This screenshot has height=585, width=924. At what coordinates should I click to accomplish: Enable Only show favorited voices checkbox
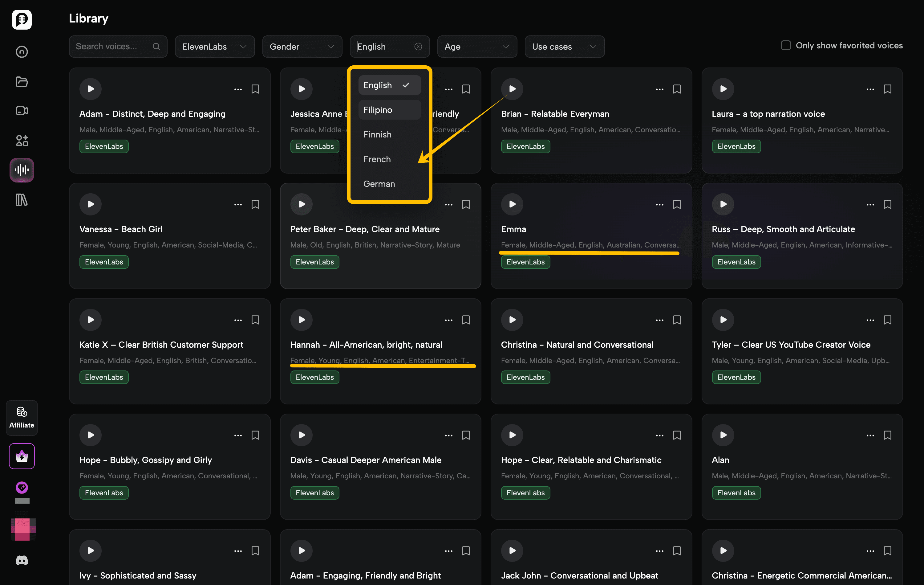(x=786, y=45)
